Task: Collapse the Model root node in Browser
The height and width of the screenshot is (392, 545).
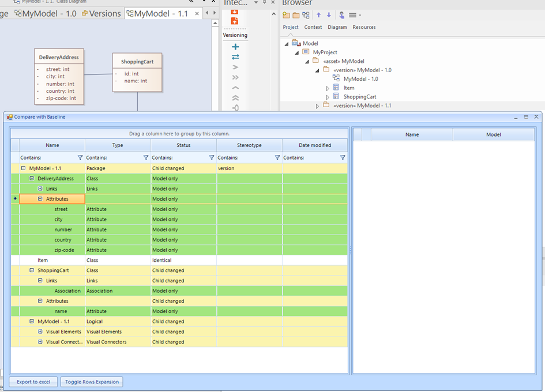Action: tap(287, 44)
